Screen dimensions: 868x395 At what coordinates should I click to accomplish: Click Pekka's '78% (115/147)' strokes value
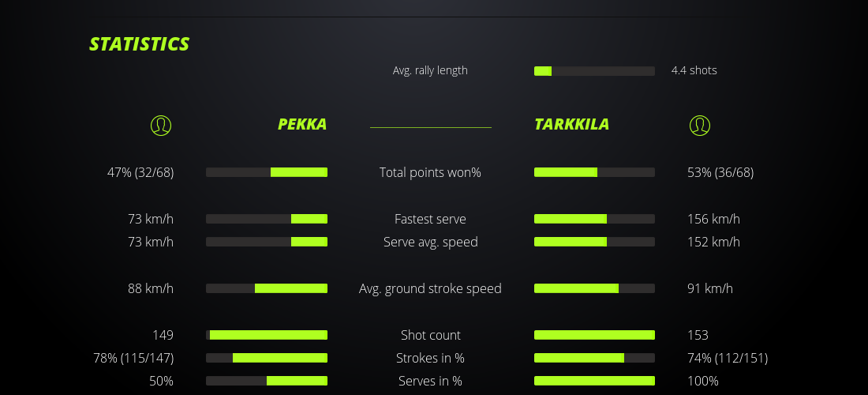pos(133,358)
